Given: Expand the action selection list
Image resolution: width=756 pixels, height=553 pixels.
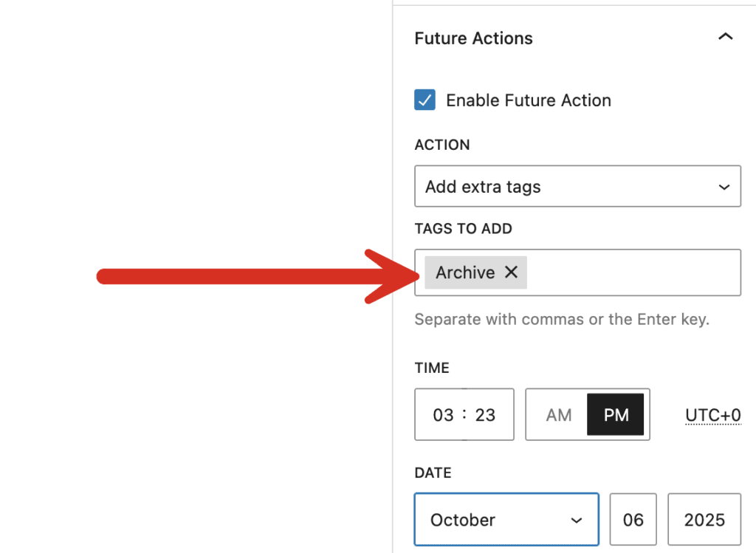Looking at the screenshot, I should pos(576,187).
